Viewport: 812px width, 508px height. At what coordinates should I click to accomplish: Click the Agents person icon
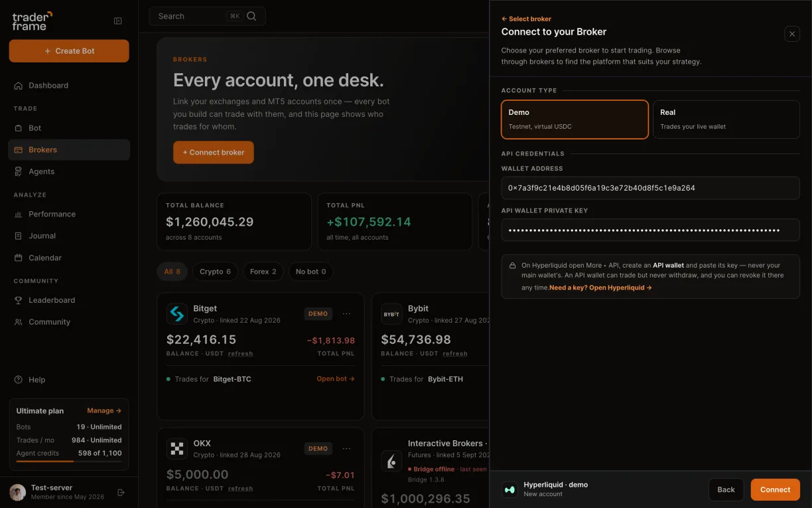[x=19, y=171]
